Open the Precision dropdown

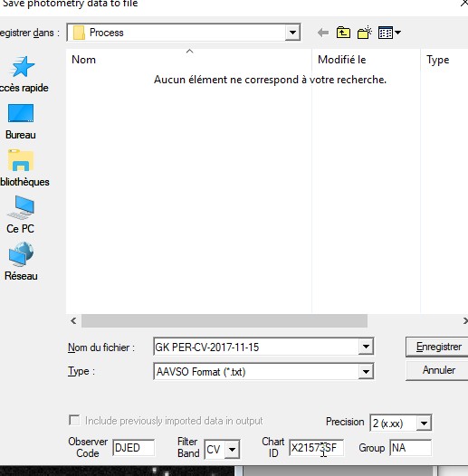click(x=424, y=423)
